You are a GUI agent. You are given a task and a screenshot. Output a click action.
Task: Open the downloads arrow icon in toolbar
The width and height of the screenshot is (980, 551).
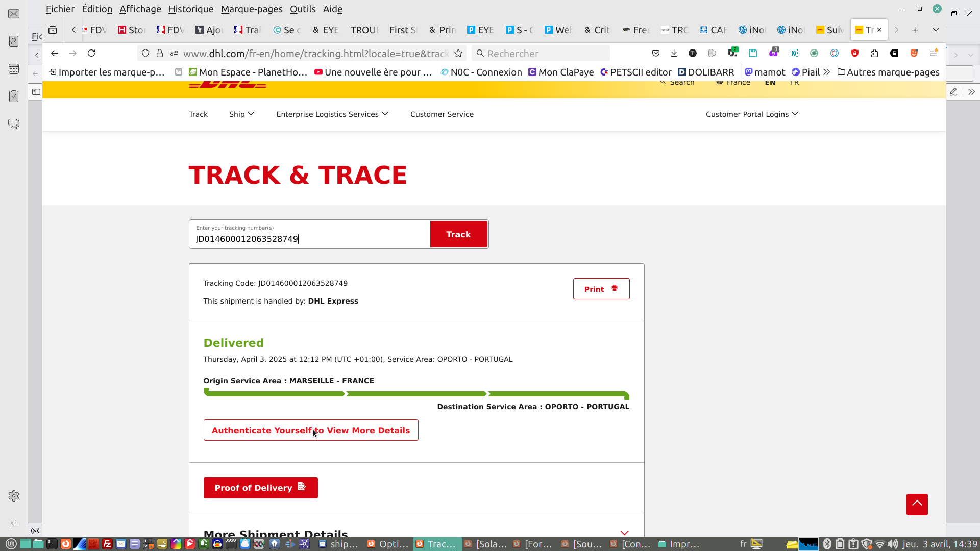coord(674,53)
